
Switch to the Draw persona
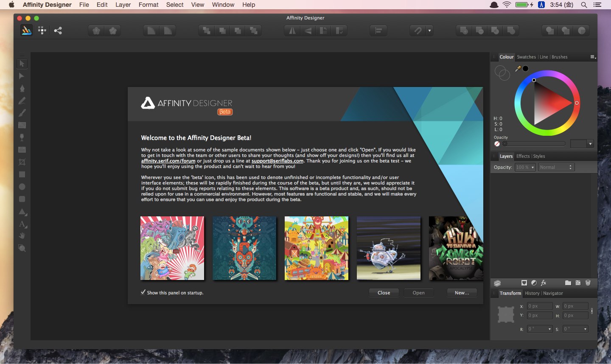coord(26,31)
